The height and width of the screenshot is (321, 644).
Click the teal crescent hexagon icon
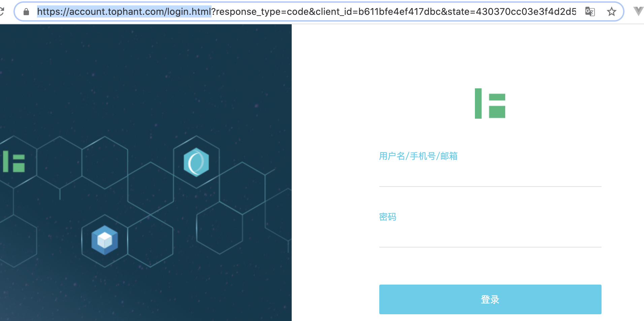point(196,162)
